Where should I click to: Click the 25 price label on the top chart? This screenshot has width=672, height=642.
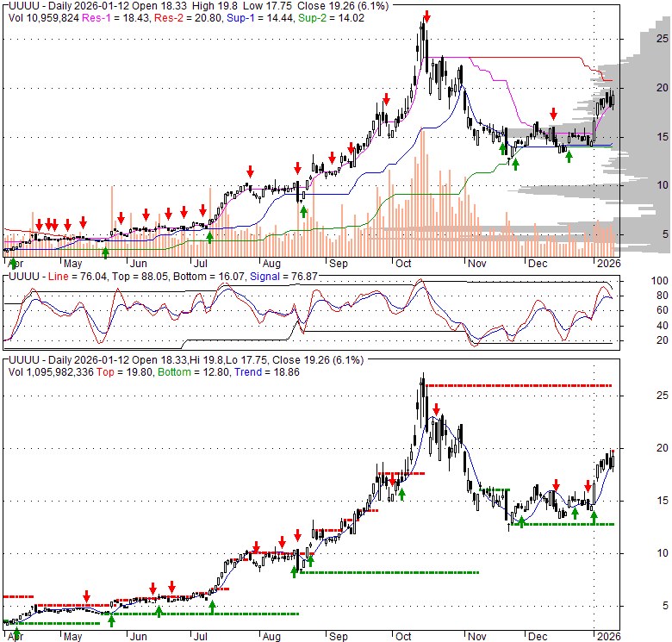663,39
